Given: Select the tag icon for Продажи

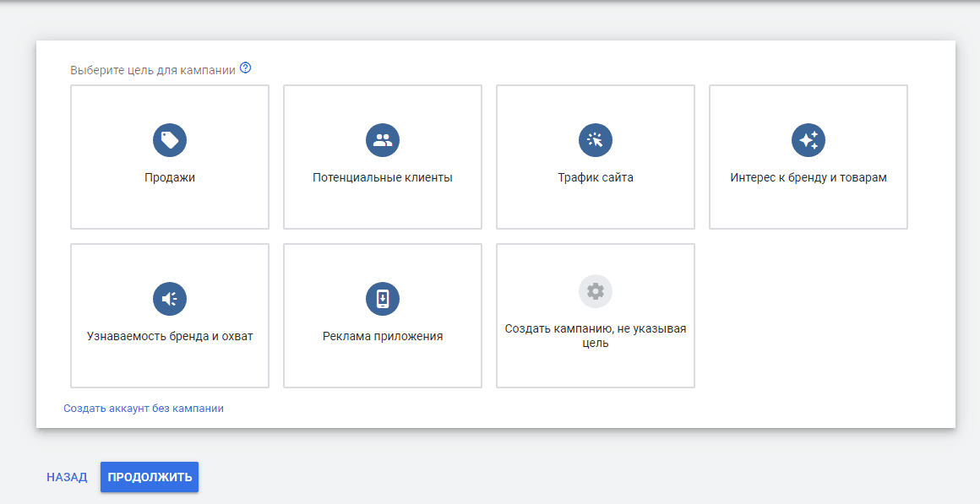Looking at the screenshot, I should point(169,140).
